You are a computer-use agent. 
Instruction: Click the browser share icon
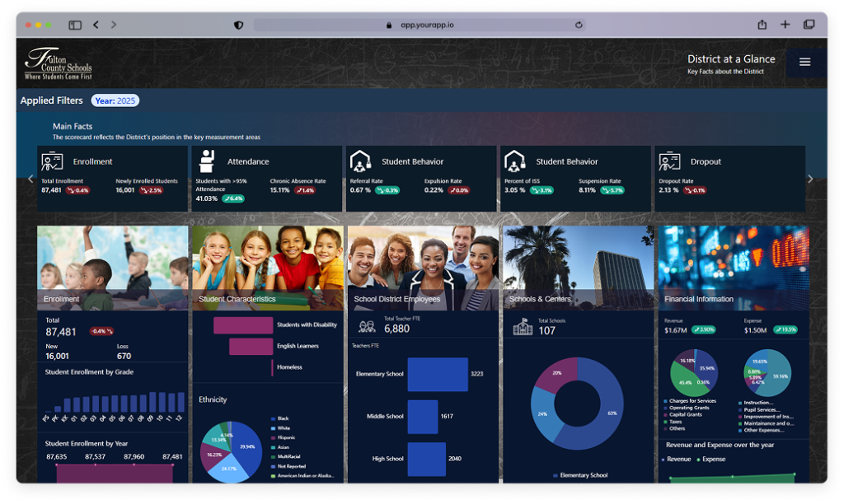coord(762,25)
